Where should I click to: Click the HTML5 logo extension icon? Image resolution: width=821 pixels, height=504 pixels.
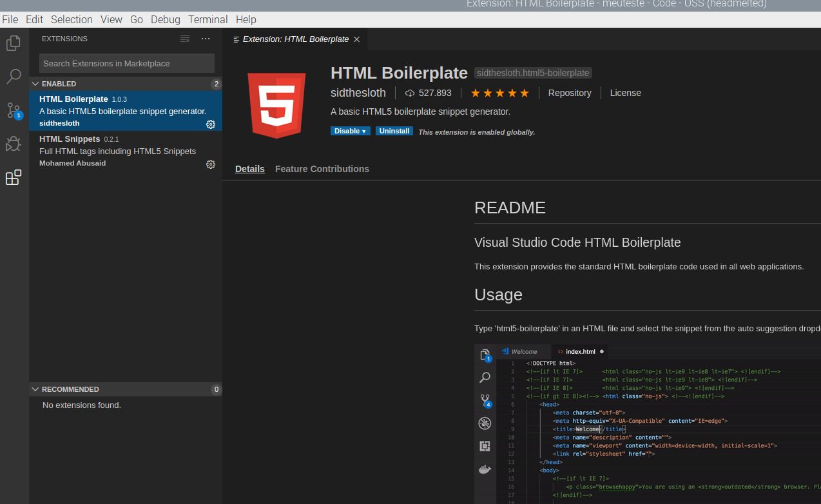[277, 105]
